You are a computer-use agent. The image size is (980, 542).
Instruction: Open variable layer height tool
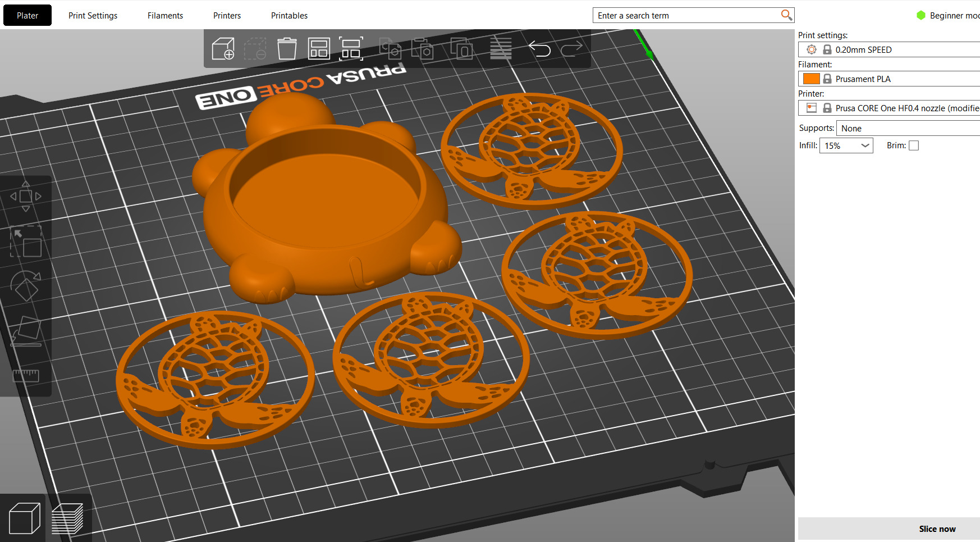(x=501, y=49)
